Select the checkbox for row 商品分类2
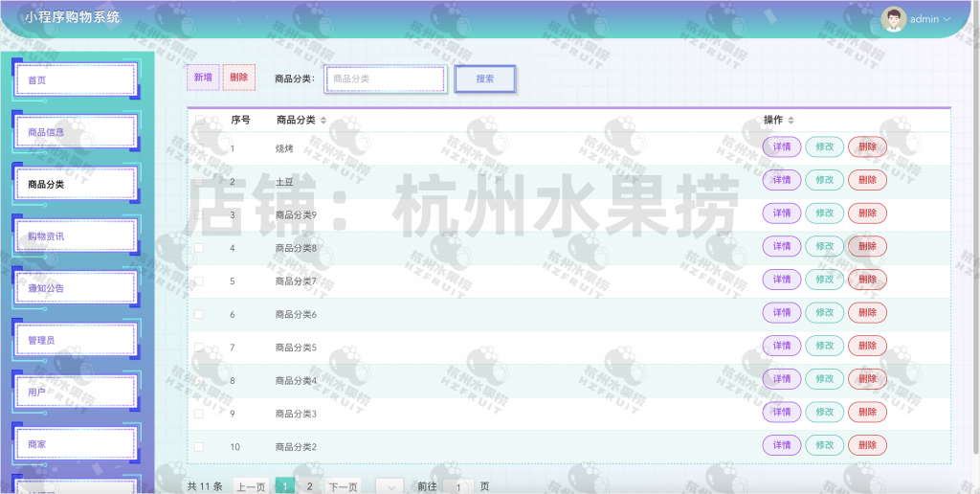The image size is (980, 494). tap(200, 447)
